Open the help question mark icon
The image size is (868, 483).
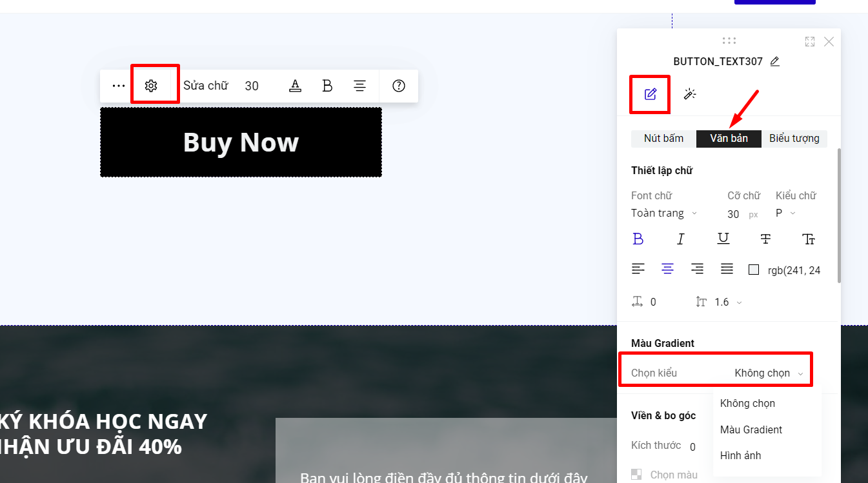(x=399, y=86)
